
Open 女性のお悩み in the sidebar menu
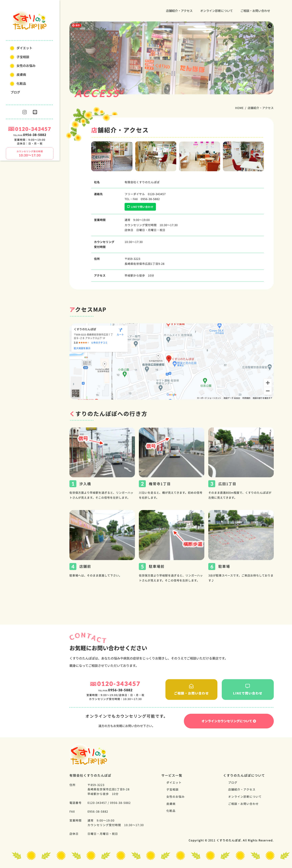(x=26, y=66)
